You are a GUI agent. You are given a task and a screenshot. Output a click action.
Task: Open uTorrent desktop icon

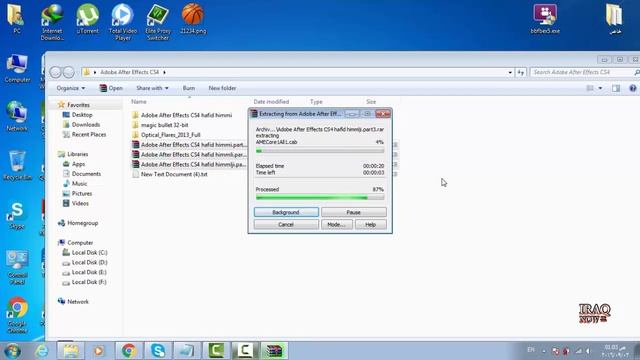[87, 19]
